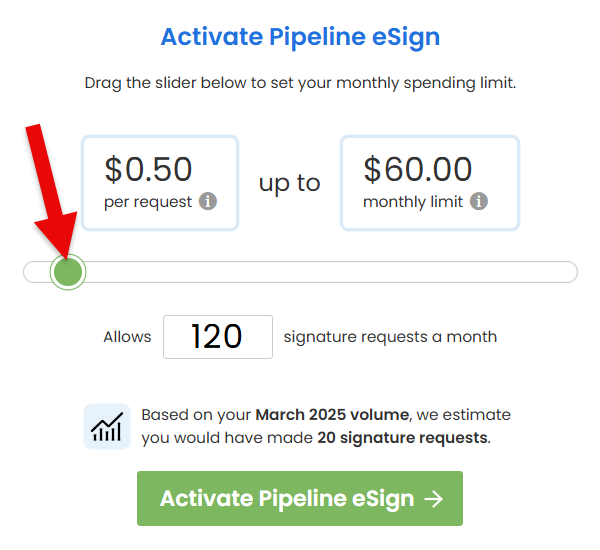The height and width of the screenshot is (550, 600).
Task: Click the "signature requests a month" label
Action: [389, 337]
